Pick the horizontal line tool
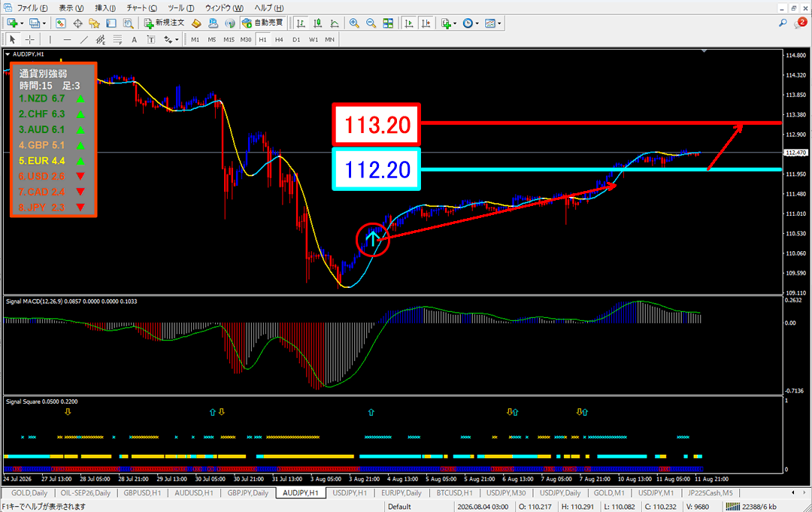 click(67, 39)
